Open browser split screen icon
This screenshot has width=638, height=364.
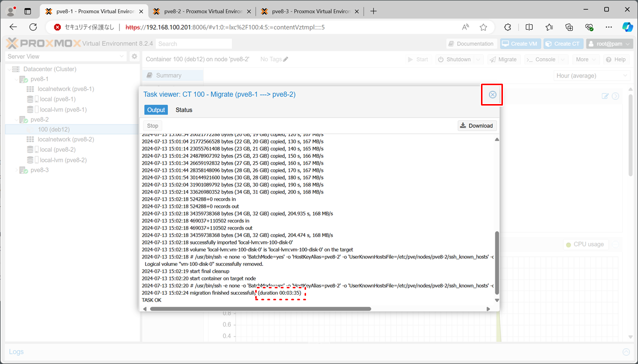[x=529, y=27]
